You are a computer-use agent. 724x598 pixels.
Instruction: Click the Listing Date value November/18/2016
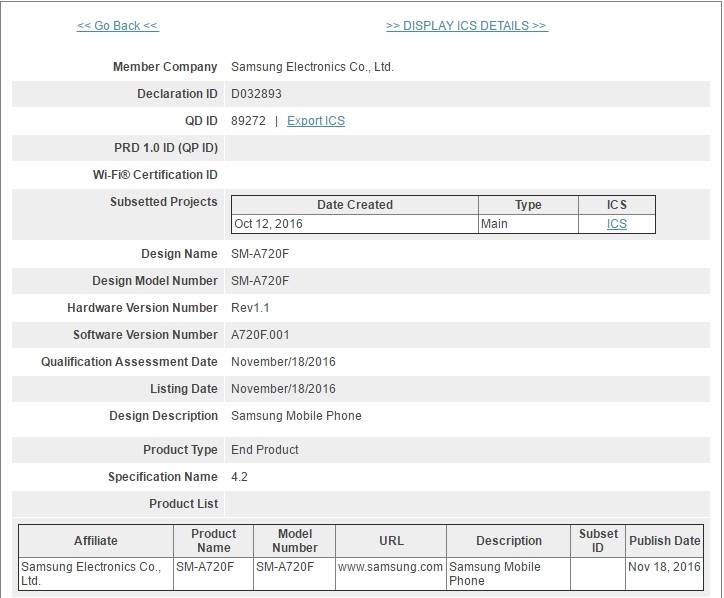283,389
